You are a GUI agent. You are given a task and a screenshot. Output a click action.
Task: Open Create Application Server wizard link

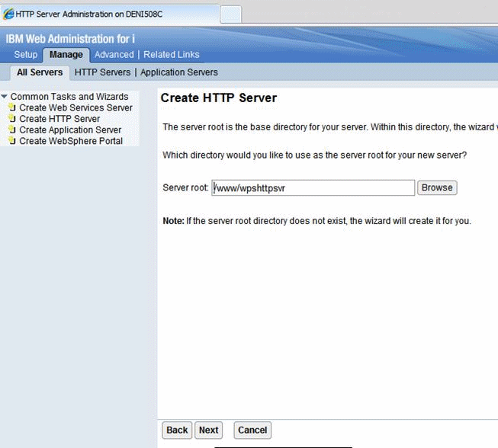(70, 130)
